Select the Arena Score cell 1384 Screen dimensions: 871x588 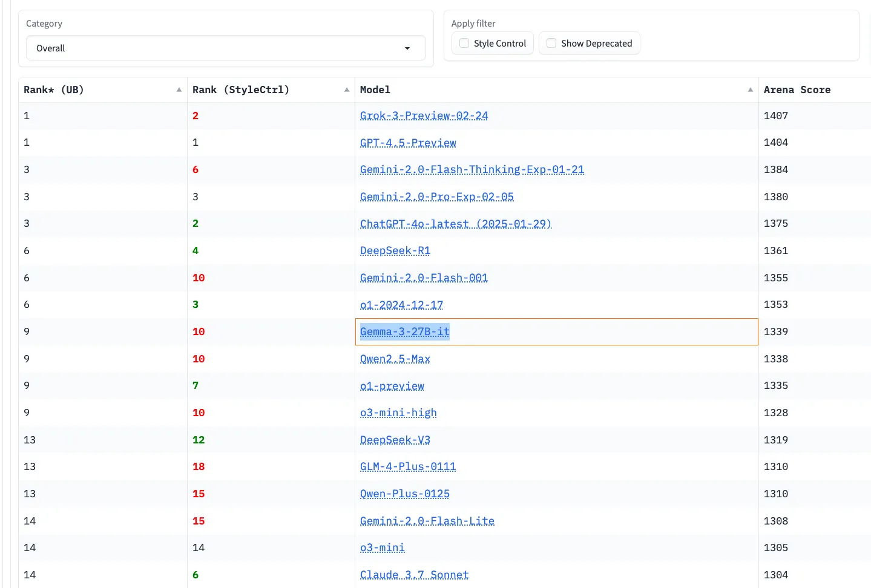(775, 169)
